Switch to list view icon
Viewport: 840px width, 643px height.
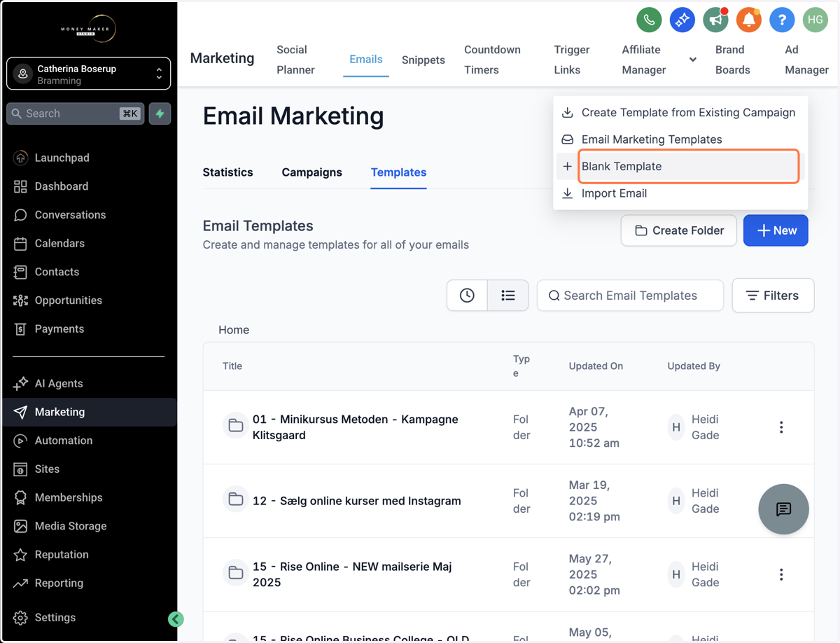[x=508, y=296]
